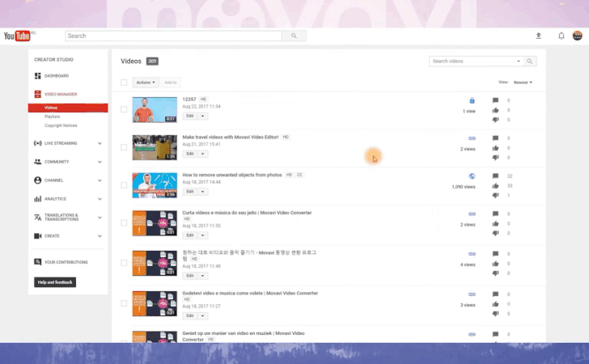Image resolution: width=589 pixels, height=364 pixels.
Task: Check the box for Korean-titled Movavi video
Action: point(124,263)
